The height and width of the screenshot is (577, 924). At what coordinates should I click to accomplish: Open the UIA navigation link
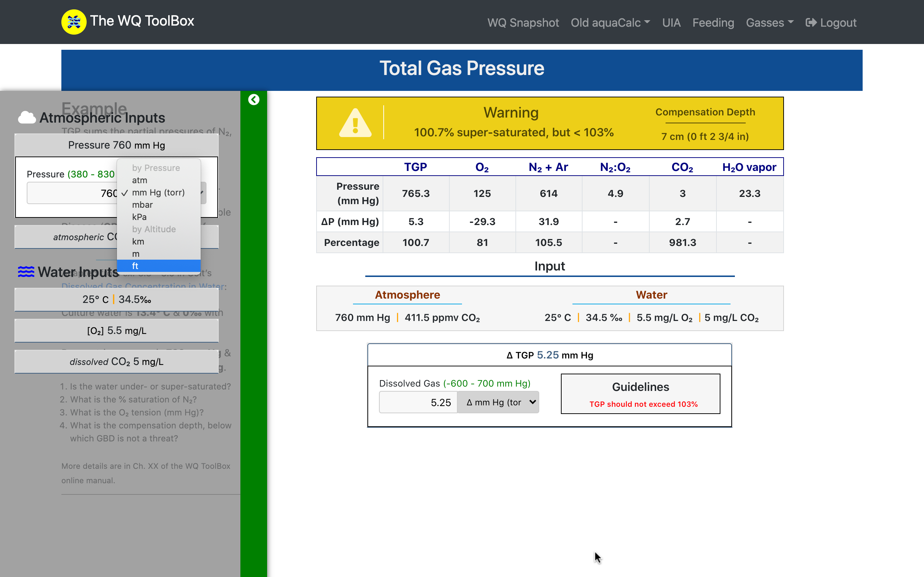tap(671, 22)
